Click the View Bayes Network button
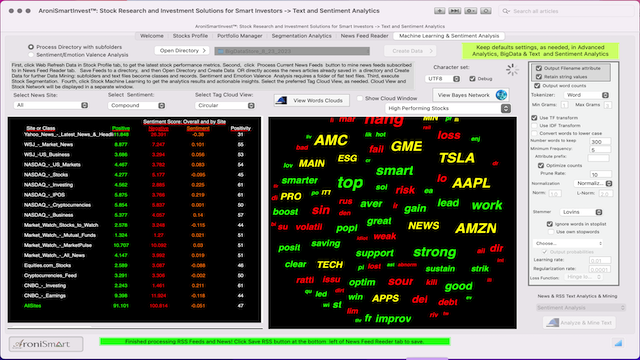The width and height of the screenshot is (640, 360). (471, 95)
